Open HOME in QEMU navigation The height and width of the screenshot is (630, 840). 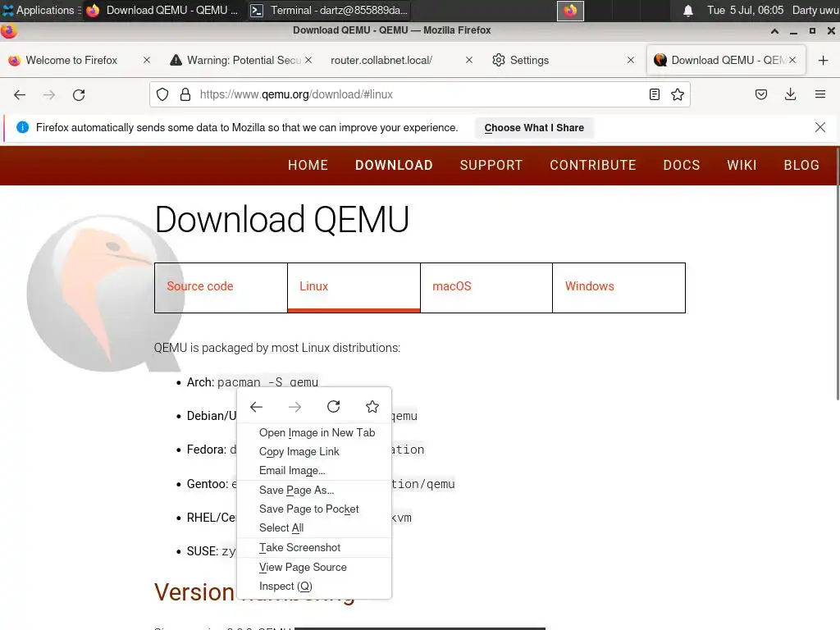pyautogui.click(x=308, y=166)
